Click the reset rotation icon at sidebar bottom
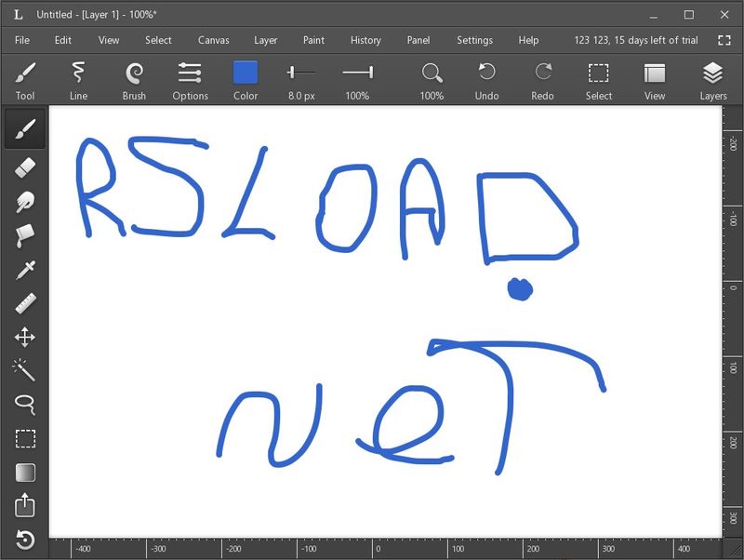This screenshot has height=560, width=744. click(x=25, y=540)
